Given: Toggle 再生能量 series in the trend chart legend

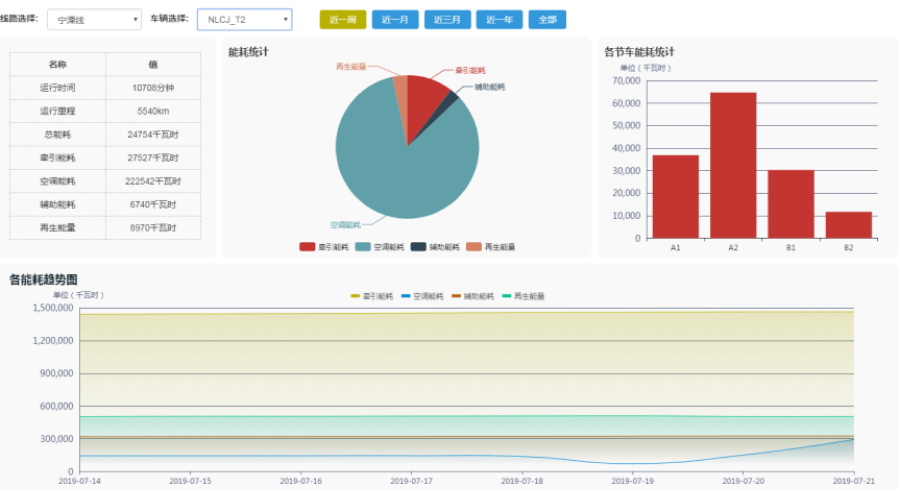Looking at the screenshot, I should click(523, 296).
